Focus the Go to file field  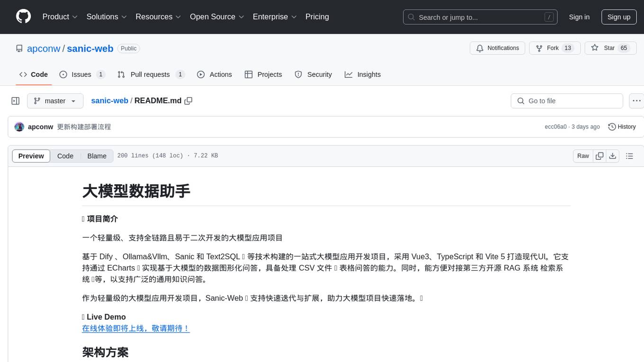coord(567,101)
